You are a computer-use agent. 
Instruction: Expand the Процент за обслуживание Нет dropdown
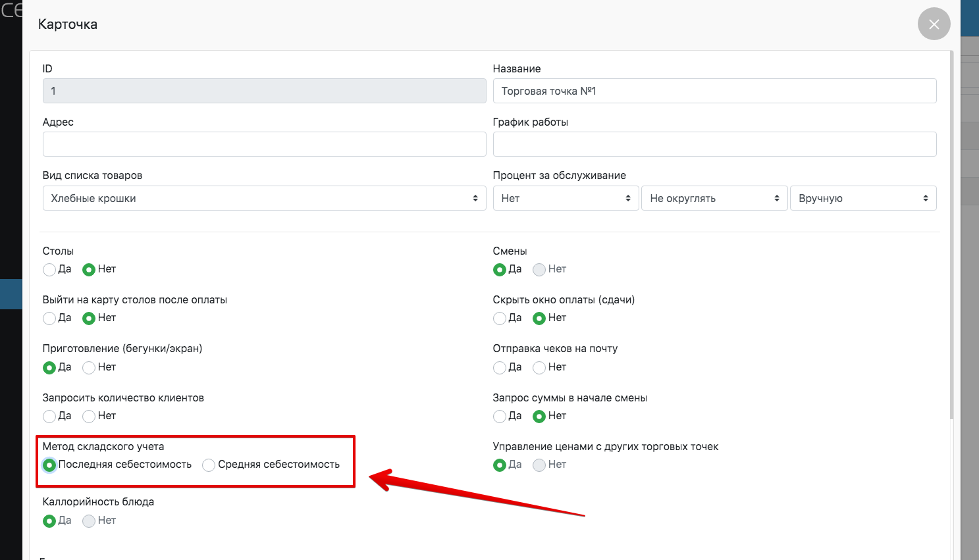click(x=566, y=198)
